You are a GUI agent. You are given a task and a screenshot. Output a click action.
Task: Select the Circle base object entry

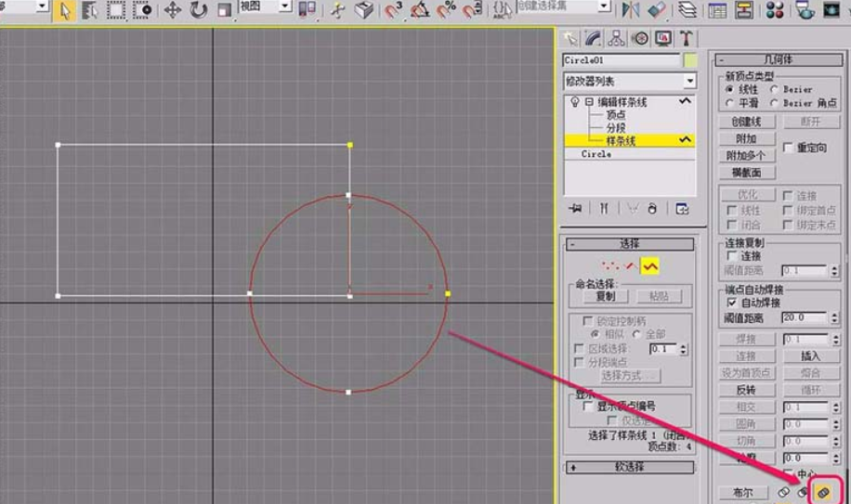pyautogui.click(x=596, y=154)
